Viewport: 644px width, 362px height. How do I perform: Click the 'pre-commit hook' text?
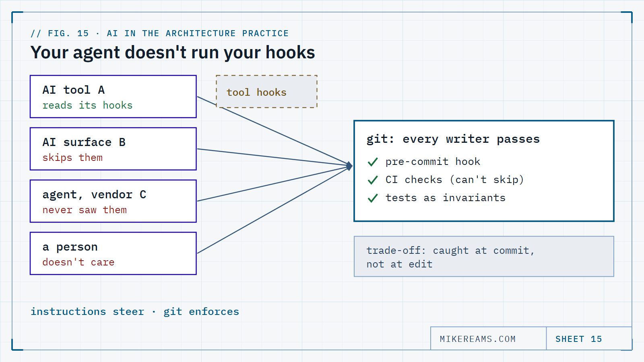pos(433,162)
